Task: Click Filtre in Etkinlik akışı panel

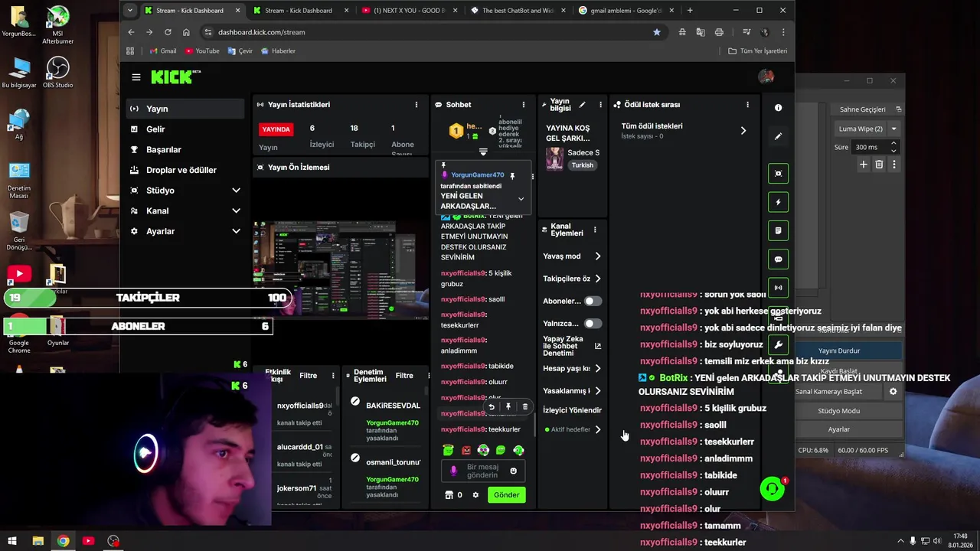Action: 309,376
